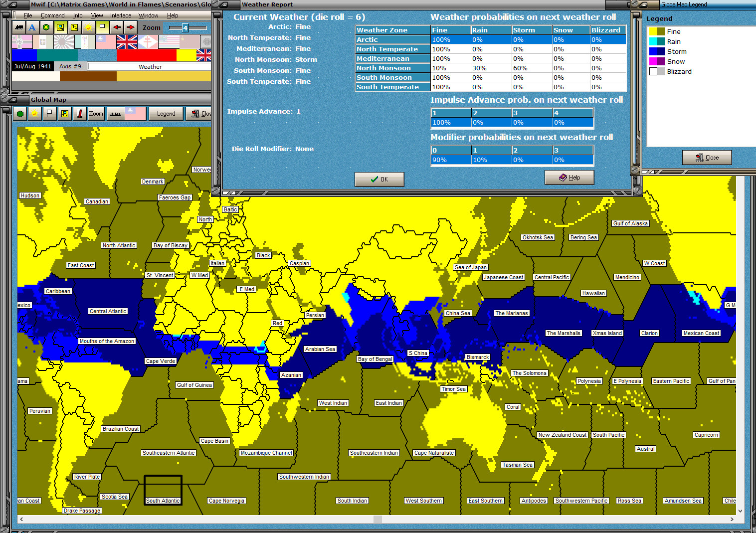Click the blue letter A toolbar icon
Viewport: 756px width, 533px height.
32,27
